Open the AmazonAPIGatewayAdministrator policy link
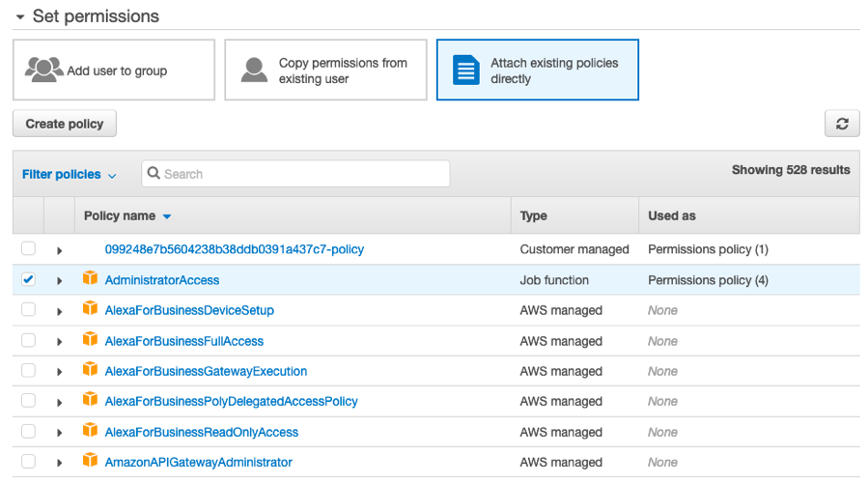The image size is (868, 485). tap(198, 462)
